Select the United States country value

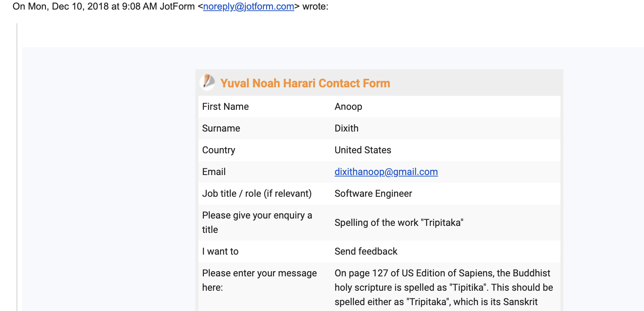pos(362,150)
